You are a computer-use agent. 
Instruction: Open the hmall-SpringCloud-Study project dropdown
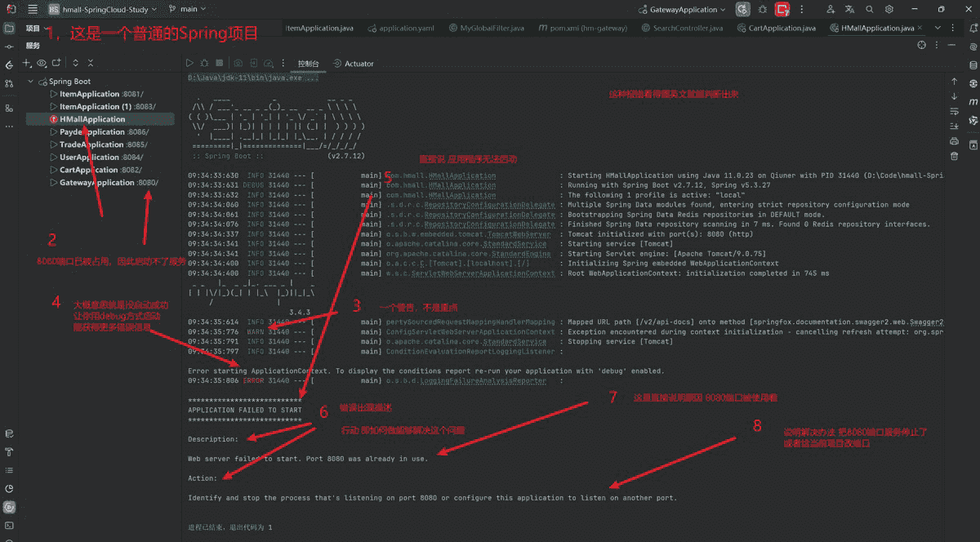pyautogui.click(x=104, y=9)
